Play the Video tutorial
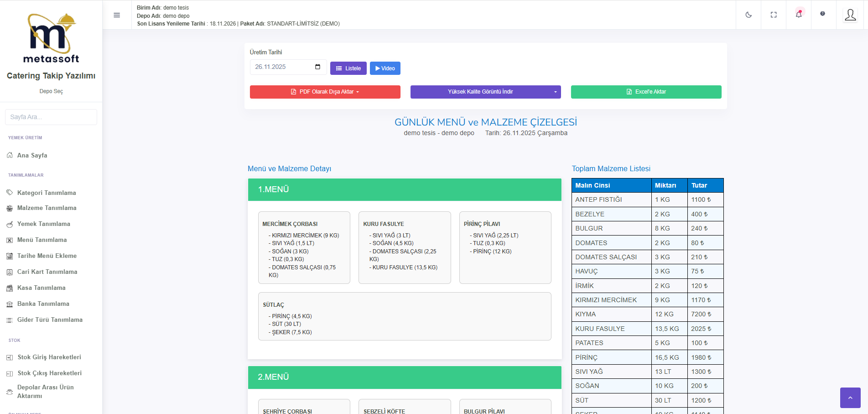 (x=385, y=68)
